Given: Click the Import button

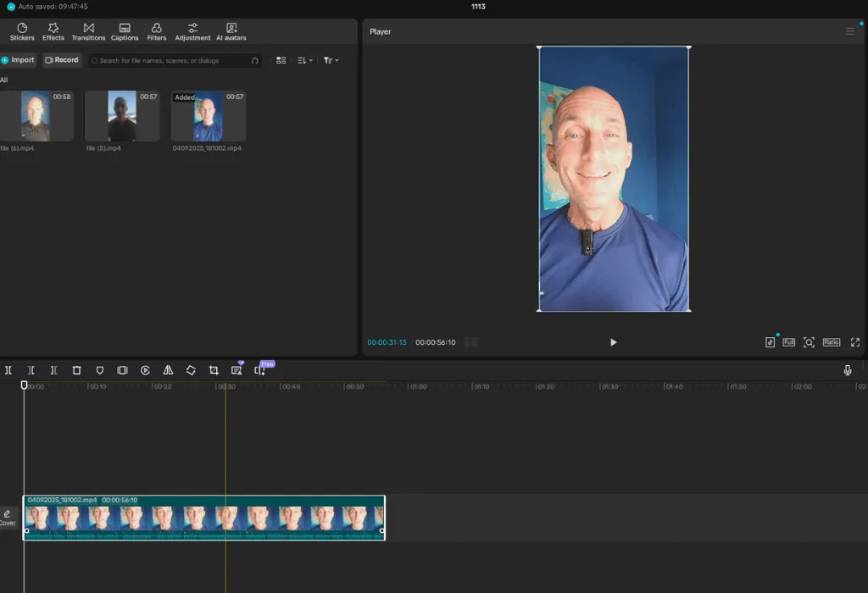Looking at the screenshot, I should tap(18, 60).
